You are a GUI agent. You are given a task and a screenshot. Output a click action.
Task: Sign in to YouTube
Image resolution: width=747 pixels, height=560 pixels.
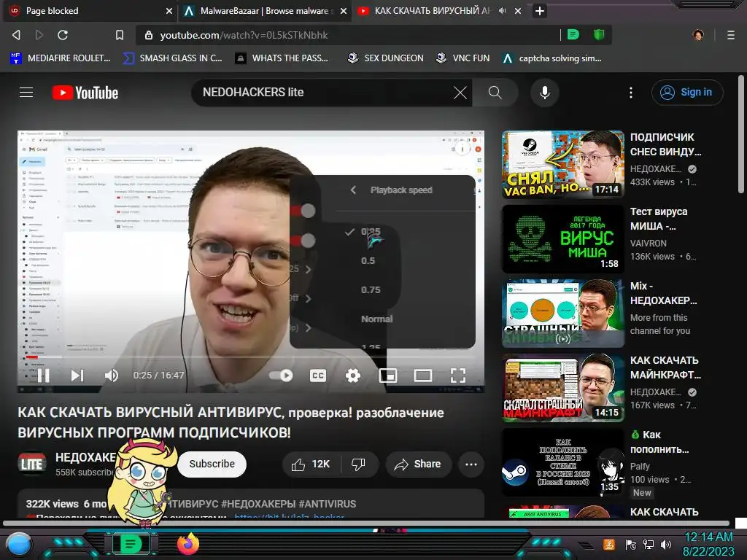coord(687,93)
